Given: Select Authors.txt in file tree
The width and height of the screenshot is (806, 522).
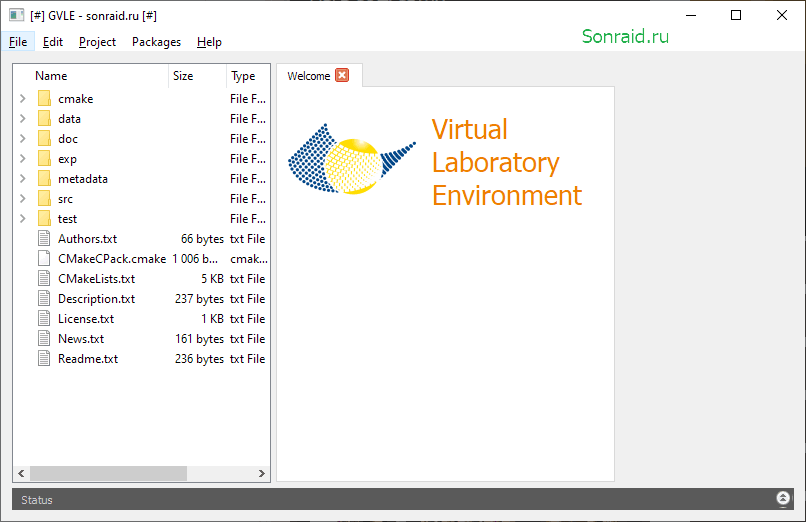Looking at the screenshot, I should [x=87, y=239].
